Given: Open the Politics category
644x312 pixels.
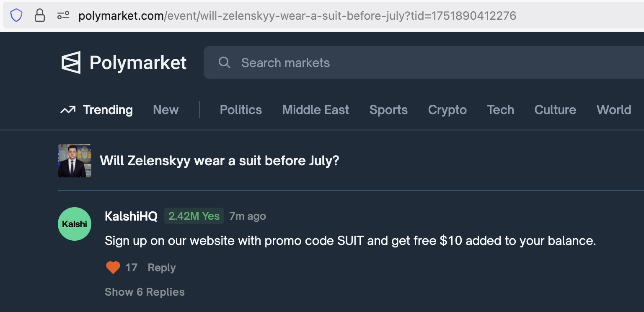Looking at the screenshot, I should click(x=241, y=110).
